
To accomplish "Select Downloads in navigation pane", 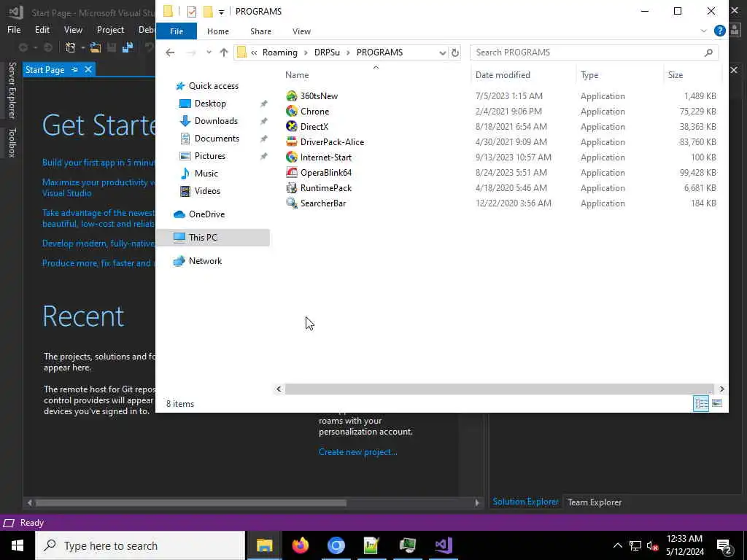I will click(x=216, y=121).
